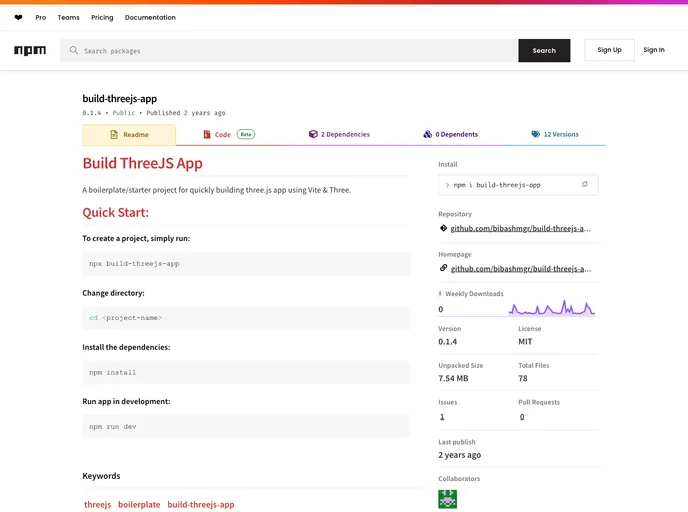Click the Last publish 2 years ago value

(459, 455)
